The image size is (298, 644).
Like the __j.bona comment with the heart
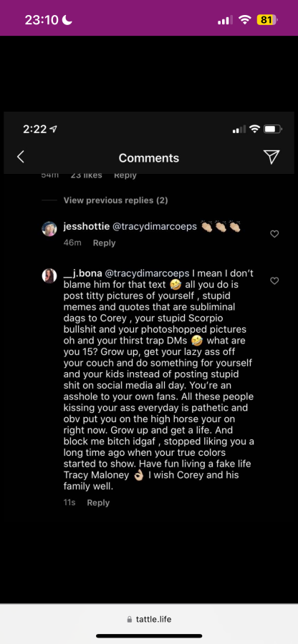[x=274, y=280]
